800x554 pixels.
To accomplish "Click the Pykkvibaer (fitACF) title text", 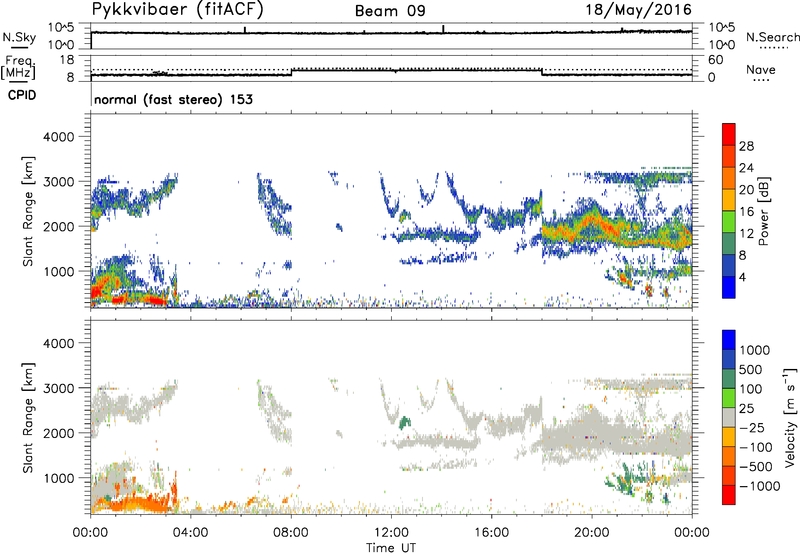I will [x=178, y=10].
